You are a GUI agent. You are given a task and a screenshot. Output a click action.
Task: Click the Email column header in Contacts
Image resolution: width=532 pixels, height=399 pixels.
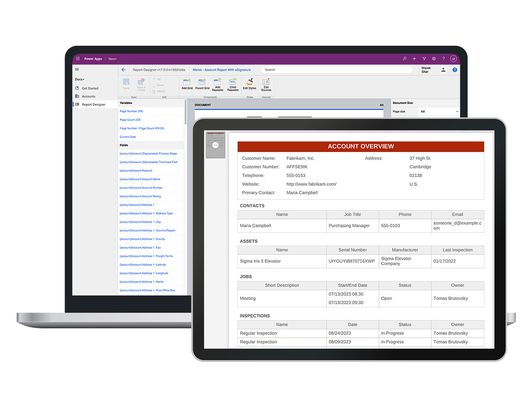coord(458,214)
